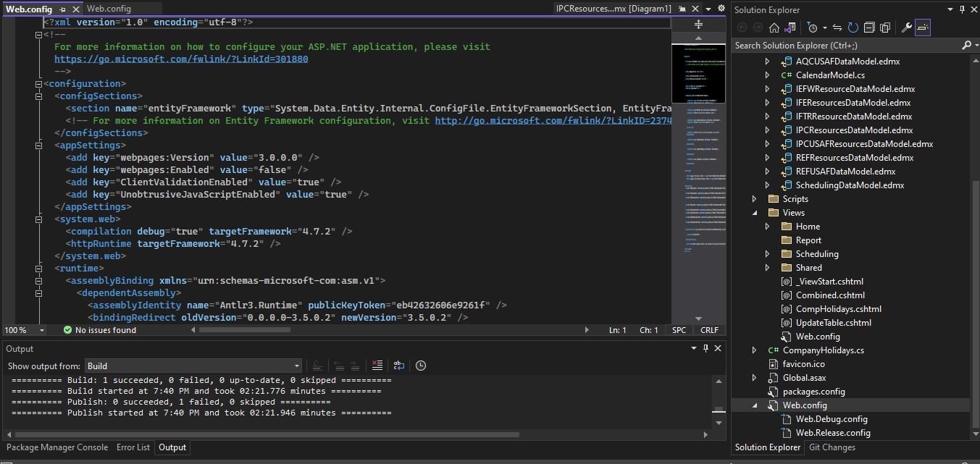Switch between solutions and folder views
Viewport: 980px width, 464px height.
click(x=790, y=28)
